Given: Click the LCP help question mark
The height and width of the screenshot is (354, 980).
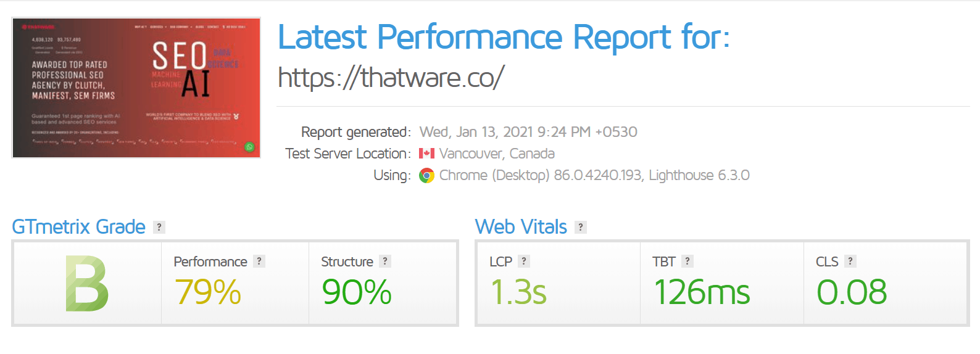Looking at the screenshot, I should 523,261.
